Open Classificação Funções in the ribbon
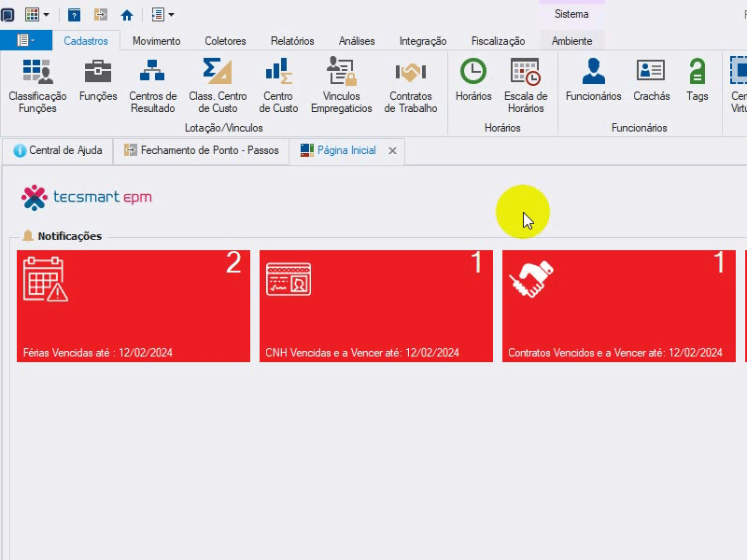 coord(37,85)
